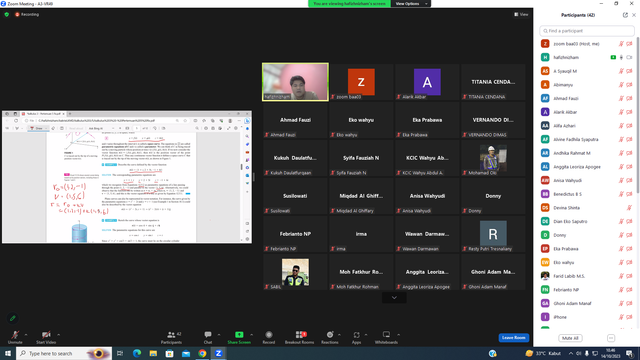The height and width of the screenshot is (360, 640).
Task: Expand the Share Screen options arrow
Action: (x=251, y=335)
